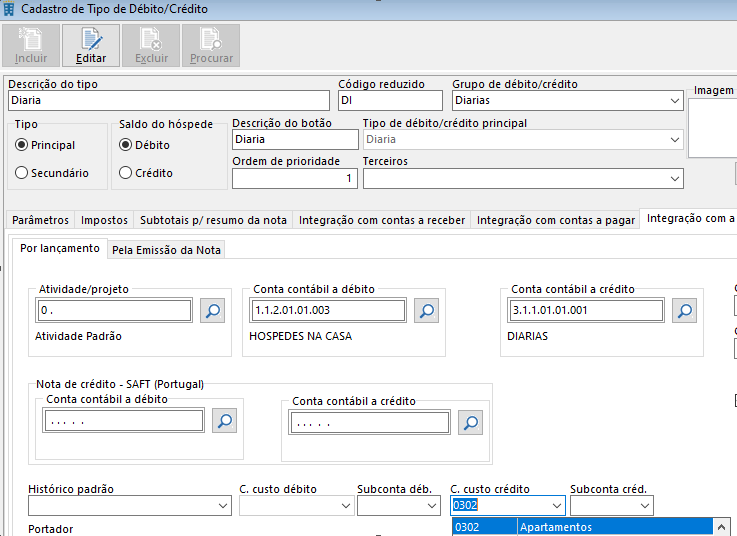Screen dimensions: 737x536
Task: Expand the Histórico padrão dropdown
Action: tap(221, 507)
